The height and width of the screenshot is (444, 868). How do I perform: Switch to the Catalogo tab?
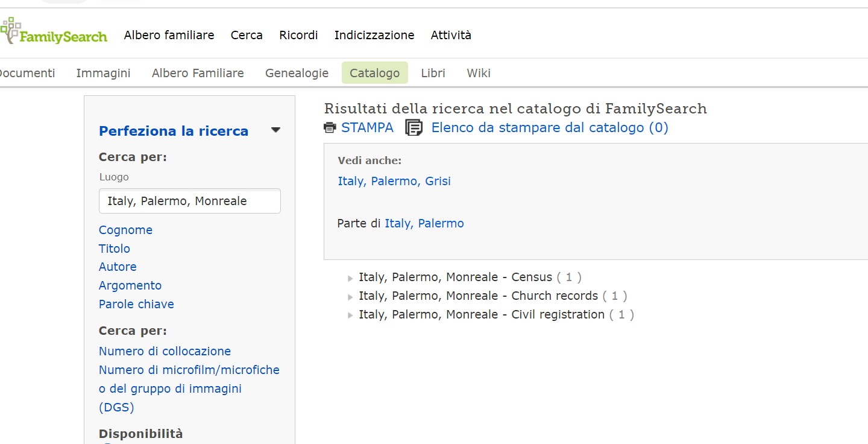coord(375,73)
